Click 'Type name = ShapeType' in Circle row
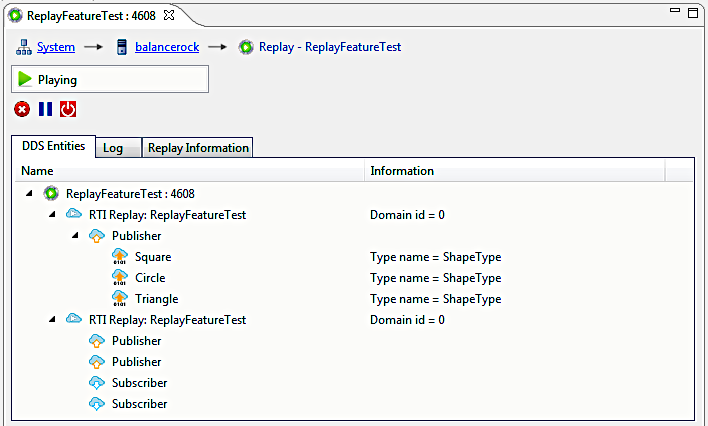Viewport: 708px width, 426px height. 436,278
